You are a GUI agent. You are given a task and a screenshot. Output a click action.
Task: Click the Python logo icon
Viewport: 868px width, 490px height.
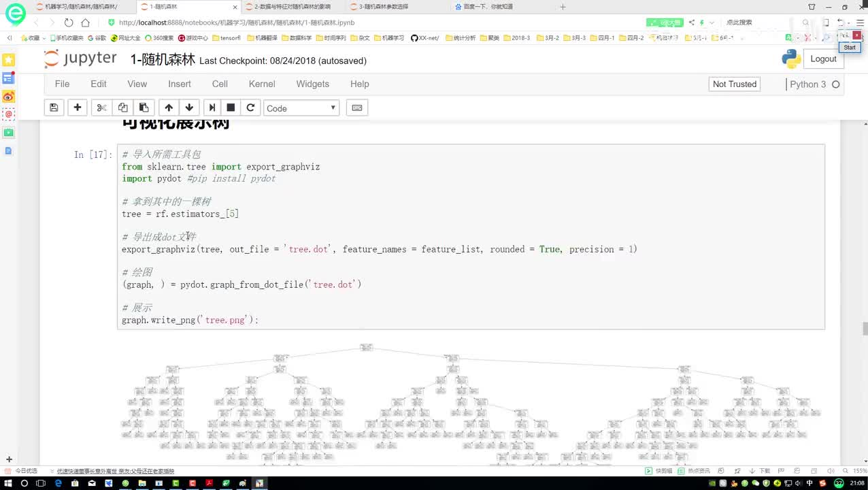tap(791, 59)
